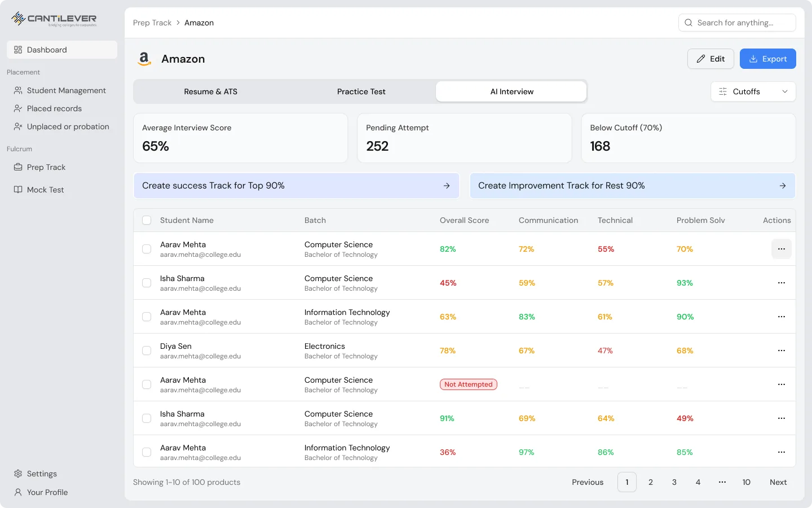Go to page 4
Screen dimensions: 812x508
click(698, 482)
